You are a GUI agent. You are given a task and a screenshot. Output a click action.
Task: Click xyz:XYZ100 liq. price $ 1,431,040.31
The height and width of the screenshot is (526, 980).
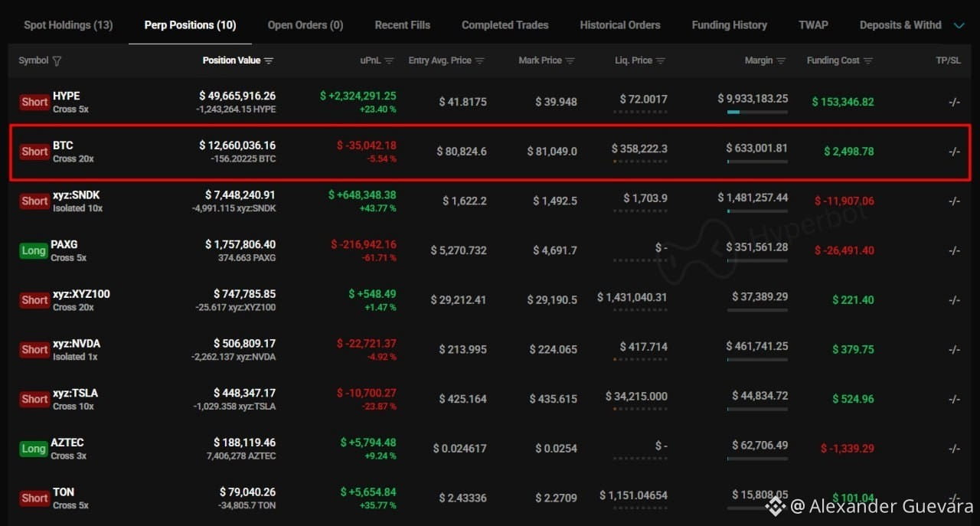pyautogui.click(x=632, y=297)
